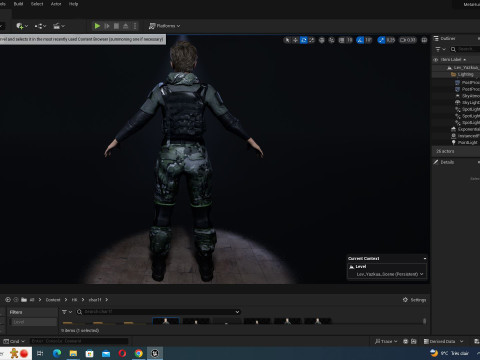Image resolution: width=480 pixels, height=360 pixels.
Task: Open the Actor menu
Action: tap(56, 4)
